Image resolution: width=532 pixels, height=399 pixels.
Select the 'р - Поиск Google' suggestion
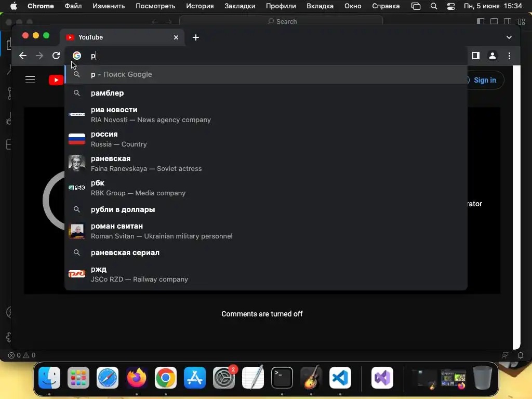click(266, 74)
